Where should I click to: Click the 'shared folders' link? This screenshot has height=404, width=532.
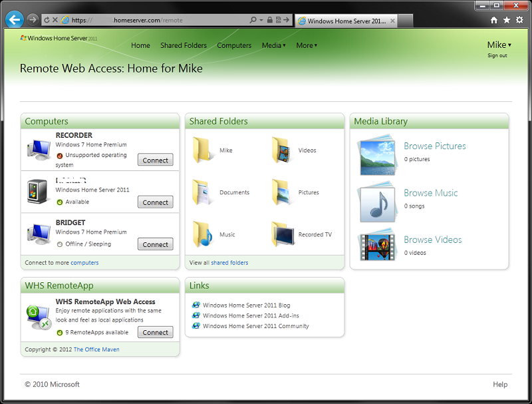(x=229, y=262)
